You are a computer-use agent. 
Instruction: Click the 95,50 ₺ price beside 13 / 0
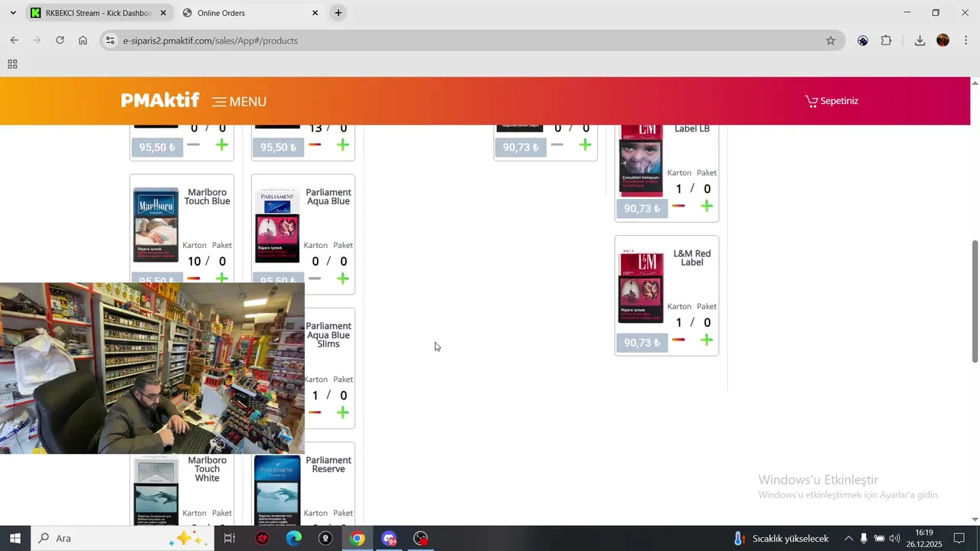point(278,147)
